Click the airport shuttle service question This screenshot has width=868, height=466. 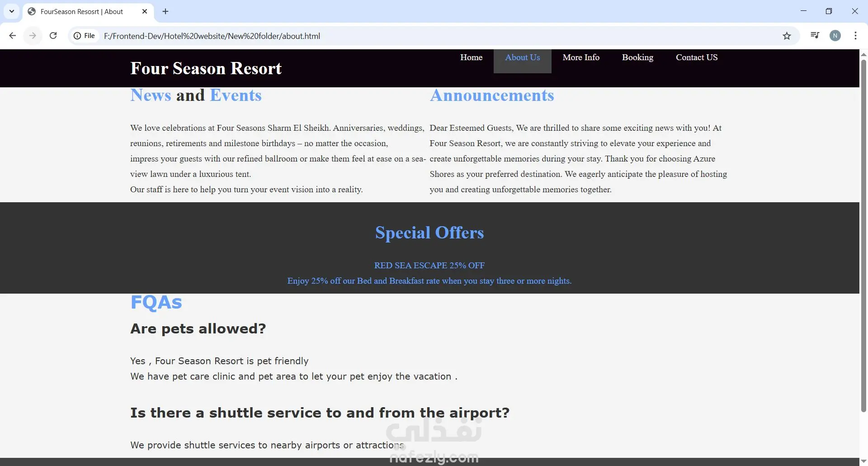(320, 413)
